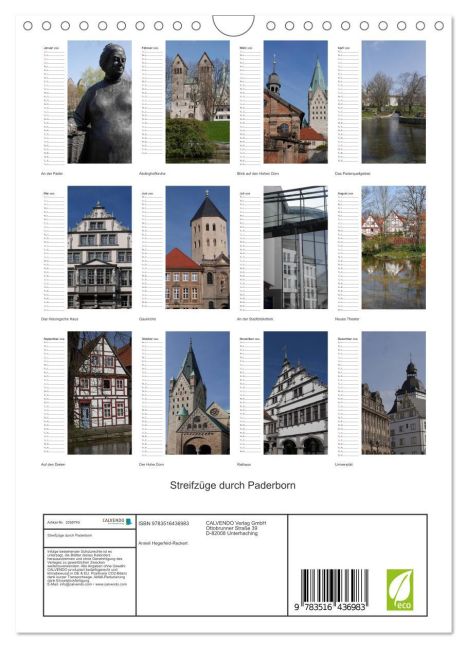Image resolution: width=467 pixels, height=648 pixels.
Task: Open the glass Stadtbibliothek photo
Action: coord(295,247)
